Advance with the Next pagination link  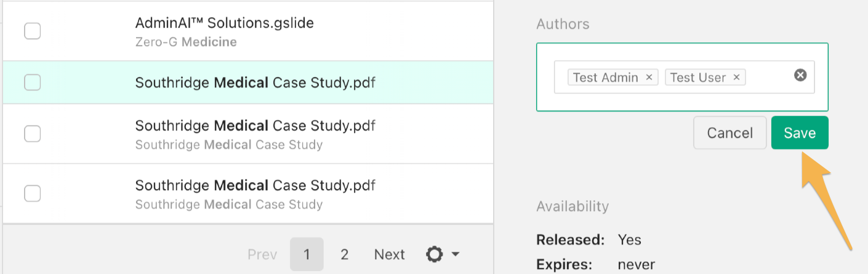coord(390,254)
